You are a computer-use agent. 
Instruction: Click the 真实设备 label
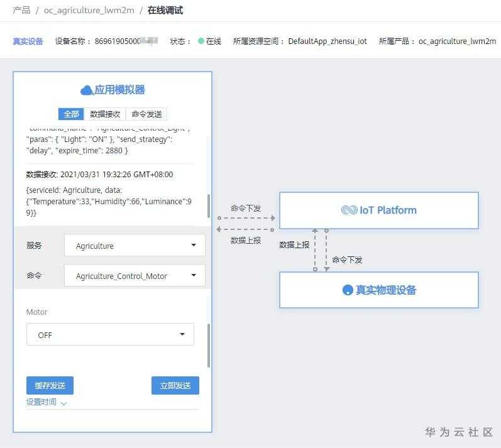pyautogui.click(x=28, y=41)
